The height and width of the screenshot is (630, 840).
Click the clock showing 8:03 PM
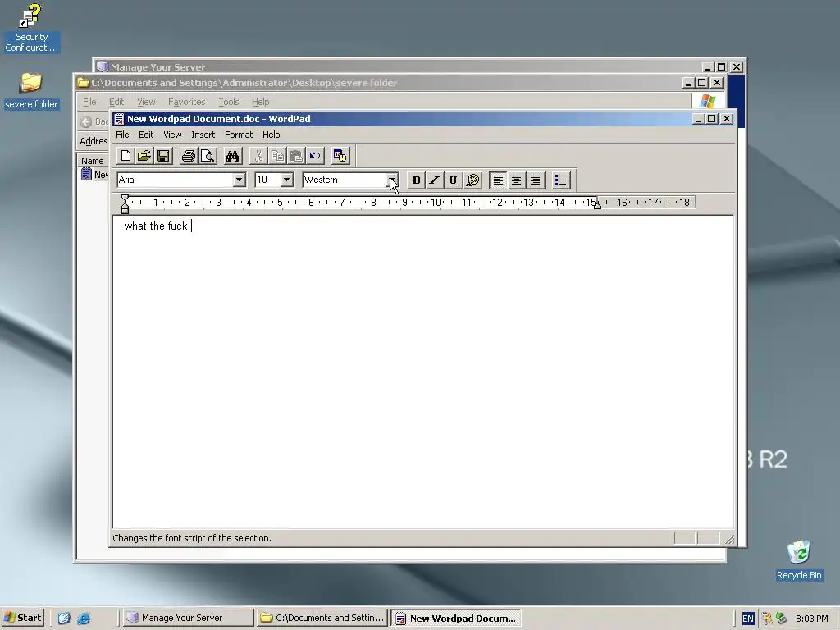(811, 619)
